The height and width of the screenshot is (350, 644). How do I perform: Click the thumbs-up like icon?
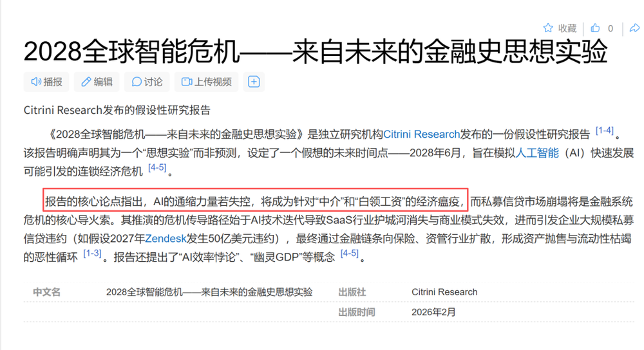(595, 28)
